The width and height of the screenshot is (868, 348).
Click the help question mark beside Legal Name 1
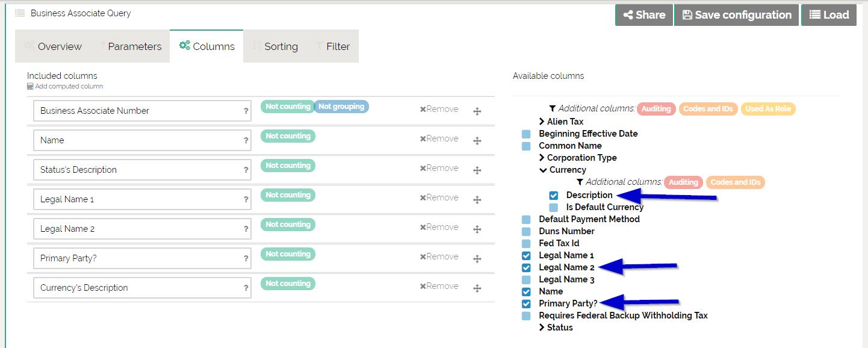click(x=246, y=200)
